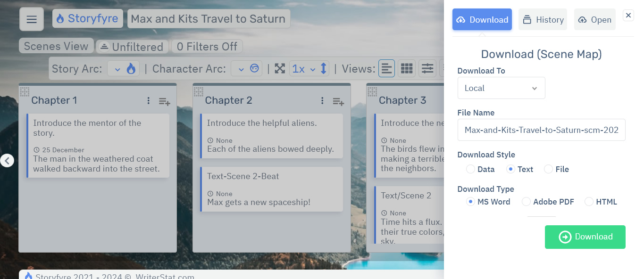The image size is (644, 279).
Task: Select the sliders view icon under Views
Action: [x=427, y=68]
